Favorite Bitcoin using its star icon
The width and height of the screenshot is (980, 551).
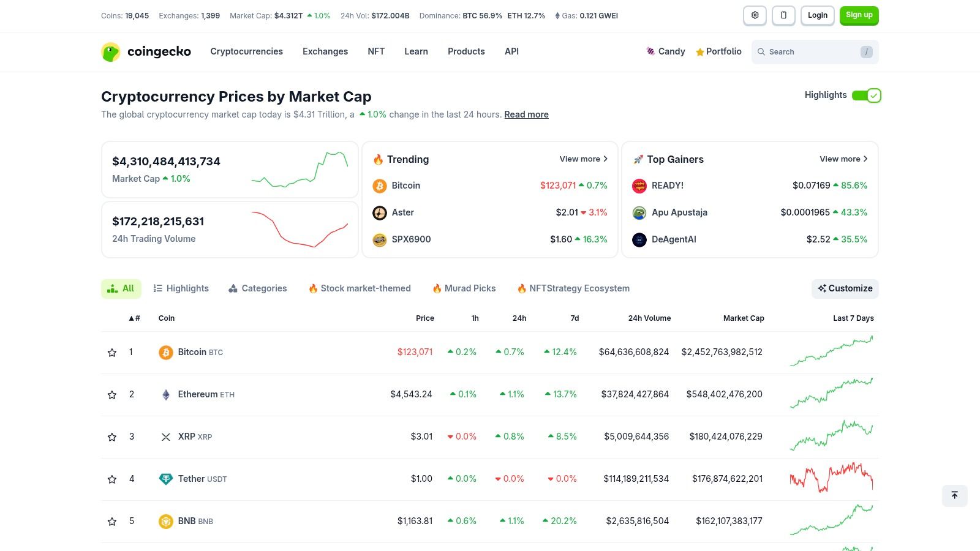pyautogui.click(x=112, y=352)
